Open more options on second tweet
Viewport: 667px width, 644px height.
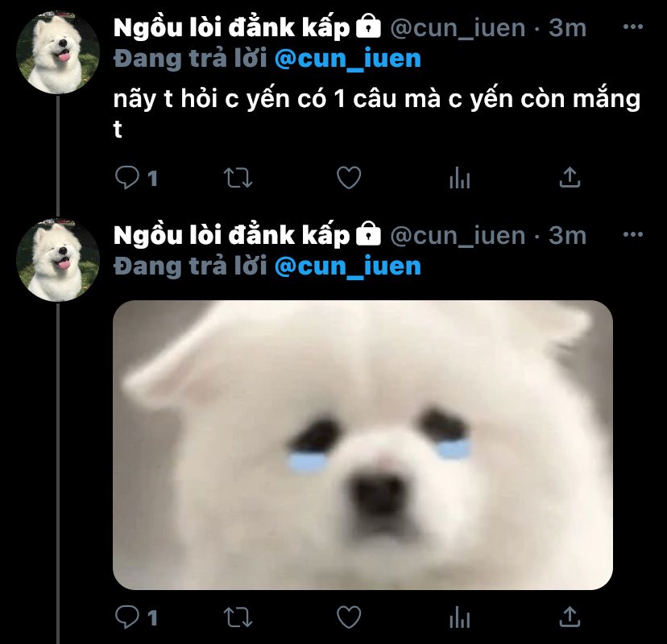tap(632, 234)
